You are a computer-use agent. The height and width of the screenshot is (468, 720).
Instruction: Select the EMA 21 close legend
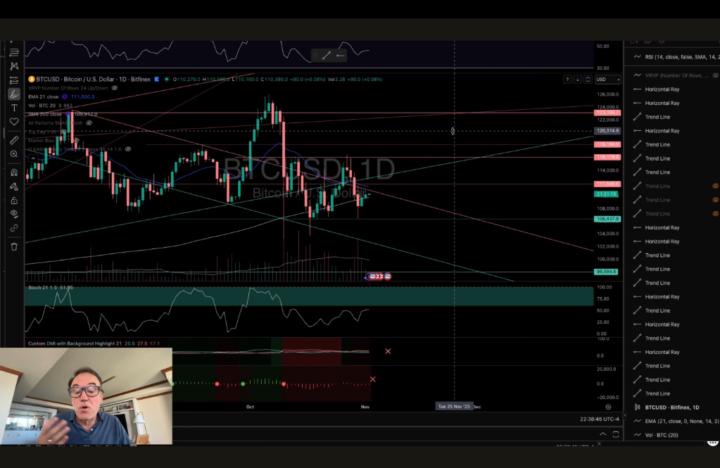pyautogui.click(x=43, y=96)
